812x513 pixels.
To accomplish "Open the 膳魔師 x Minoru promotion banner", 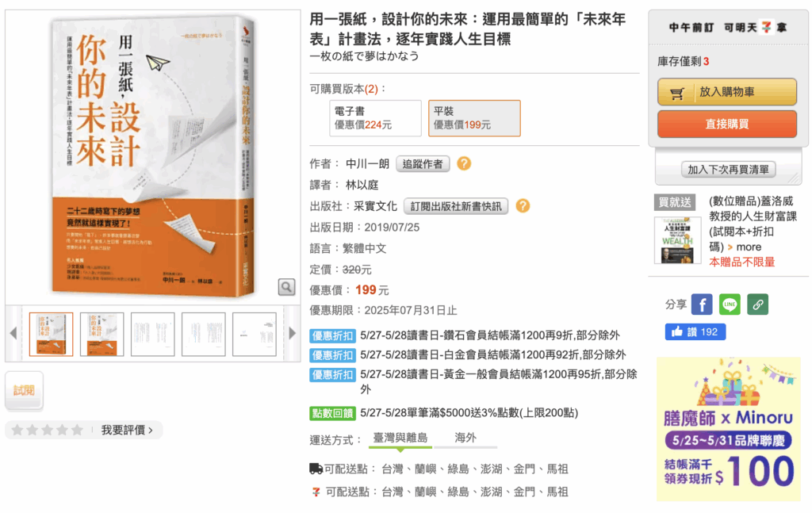I will [x=729, y=429].
